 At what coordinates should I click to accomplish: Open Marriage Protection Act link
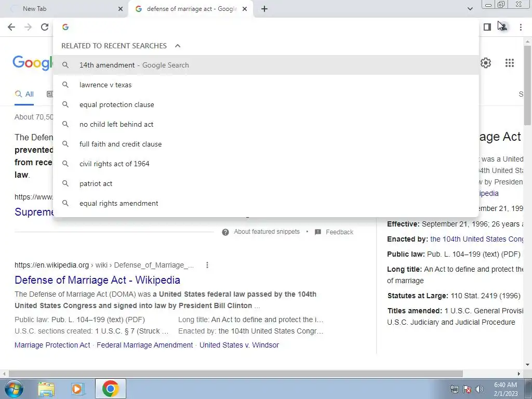[52, 345]
